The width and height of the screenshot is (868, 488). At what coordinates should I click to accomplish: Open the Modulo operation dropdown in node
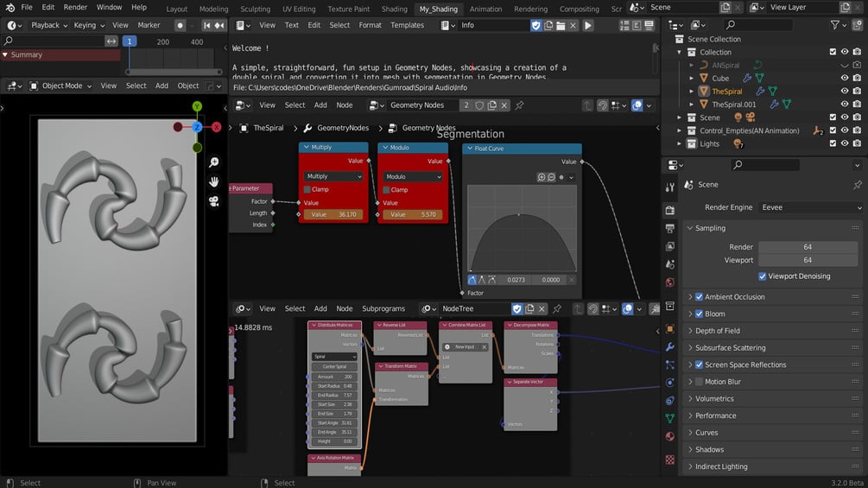[x=413, y=176]
